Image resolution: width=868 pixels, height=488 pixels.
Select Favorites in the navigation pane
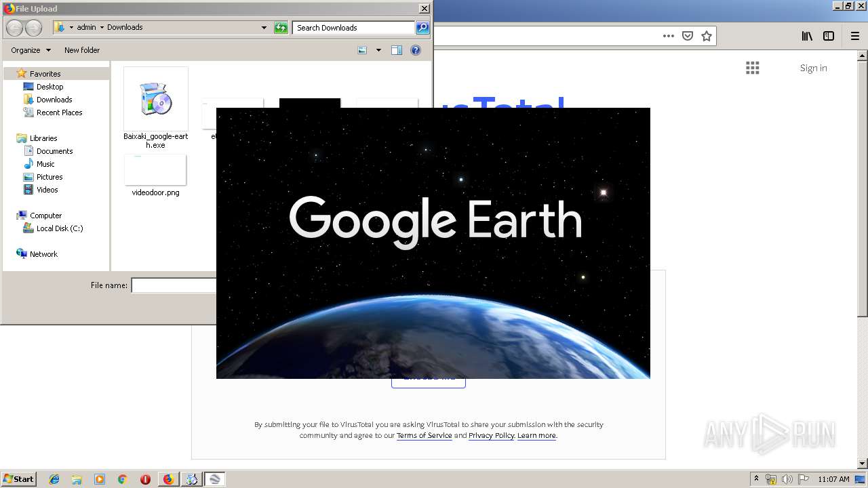point(45,74)
